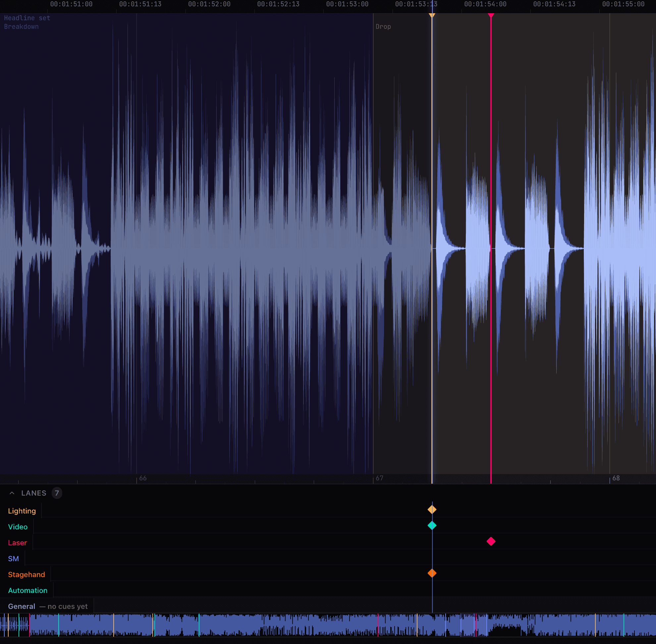Click 'no cues yet' text in General lane

point(68,606)
